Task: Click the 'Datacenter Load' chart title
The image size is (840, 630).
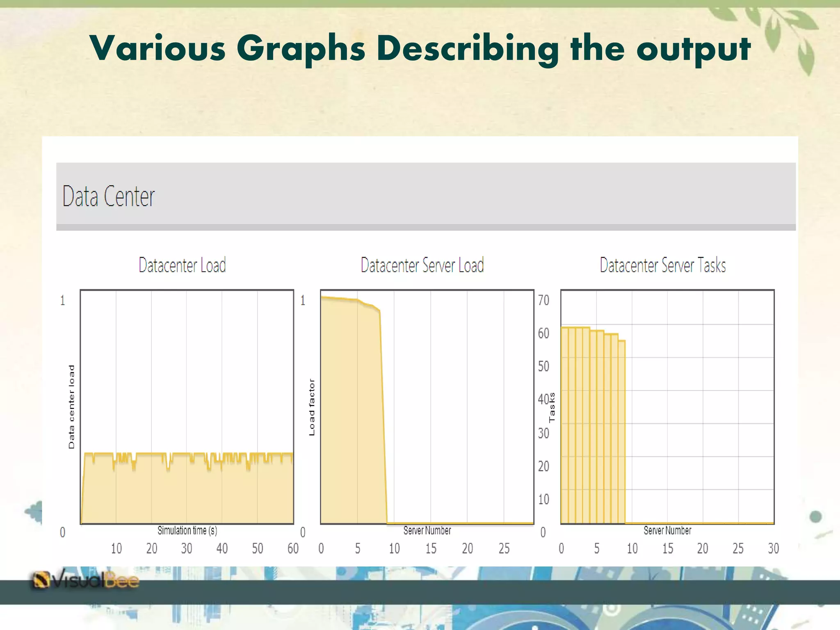Action: 182,265
